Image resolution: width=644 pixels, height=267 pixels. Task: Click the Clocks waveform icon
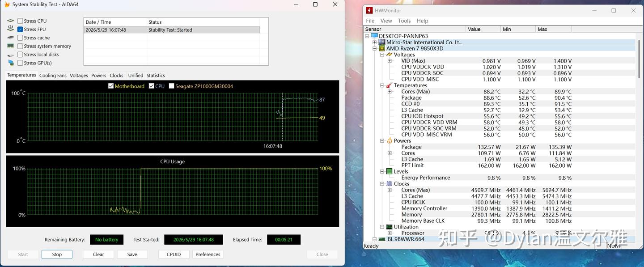pyautogui.click(x=389, y=184)
